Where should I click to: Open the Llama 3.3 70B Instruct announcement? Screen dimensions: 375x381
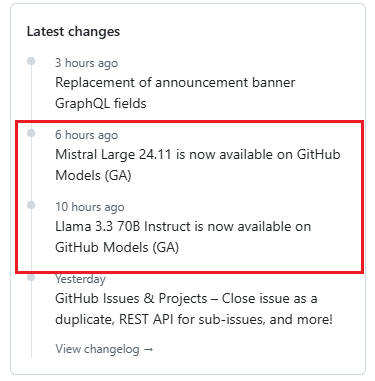click(x=183, y=237)
